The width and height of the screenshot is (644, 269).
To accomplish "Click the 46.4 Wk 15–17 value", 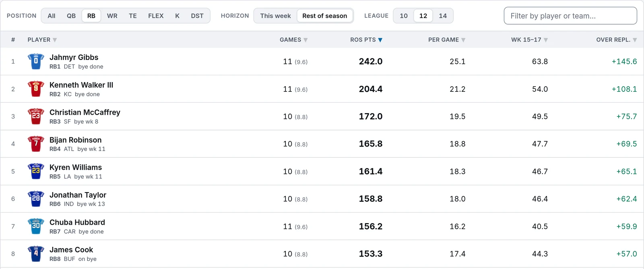I will pos(540,199).
